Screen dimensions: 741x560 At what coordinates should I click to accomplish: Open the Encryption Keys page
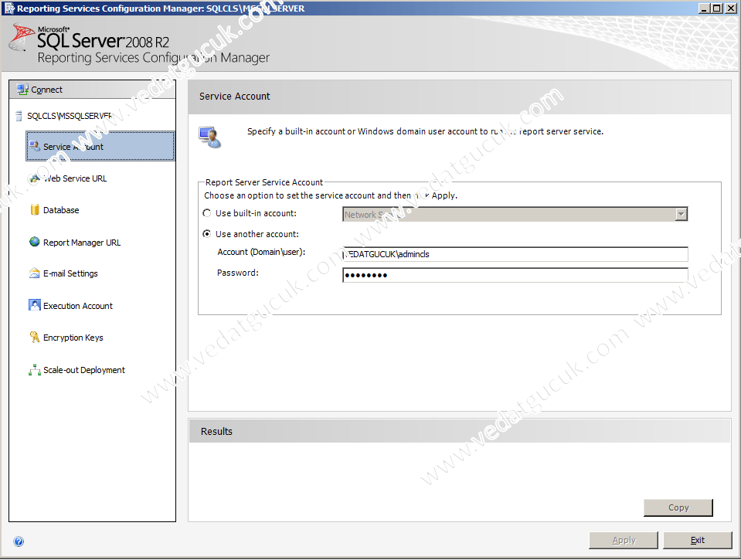pyautogui.click(x=73, y=338)
